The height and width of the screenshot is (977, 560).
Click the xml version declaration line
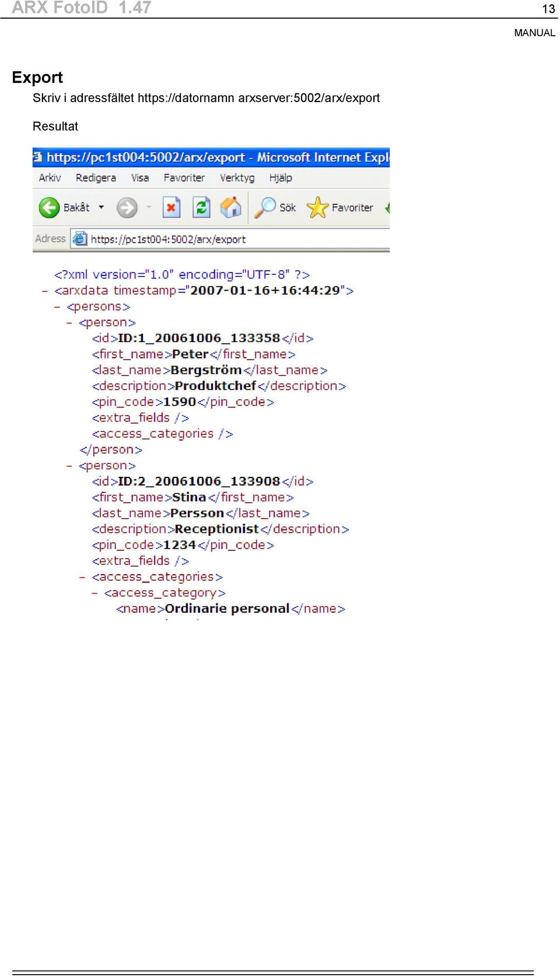click(182, 274)
